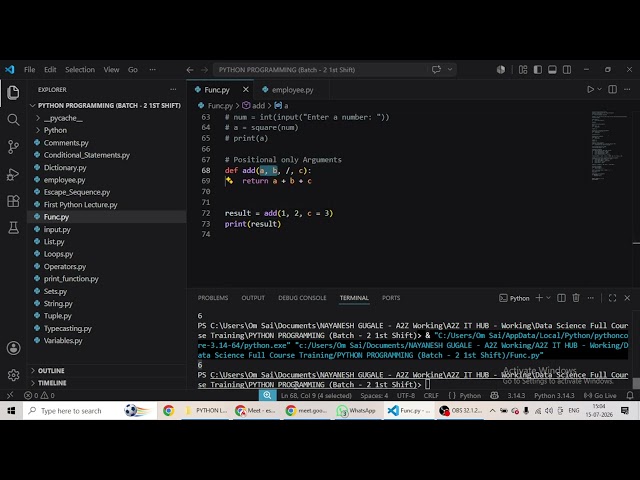This screenshot has height=480, width=640.
Task: Open remote window indicator in status bar
Action: [x=10, y=396]
